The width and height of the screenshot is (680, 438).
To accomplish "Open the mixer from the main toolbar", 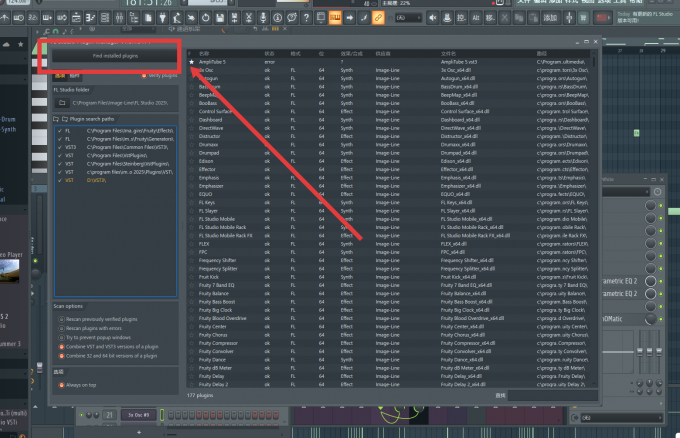I will click(119, 18).
